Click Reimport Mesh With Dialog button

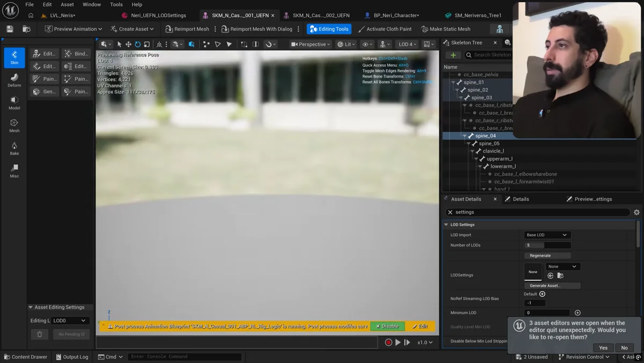coord(257,29)
